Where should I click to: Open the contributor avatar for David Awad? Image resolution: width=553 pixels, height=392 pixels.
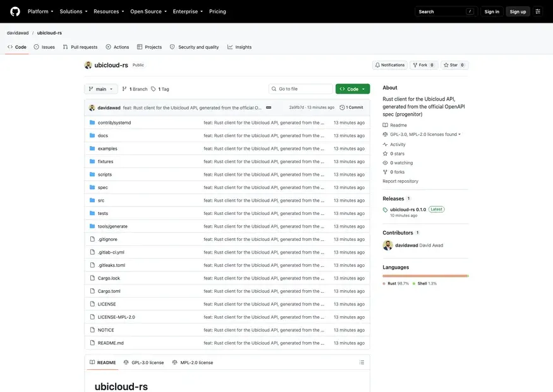tap(387, 245)
